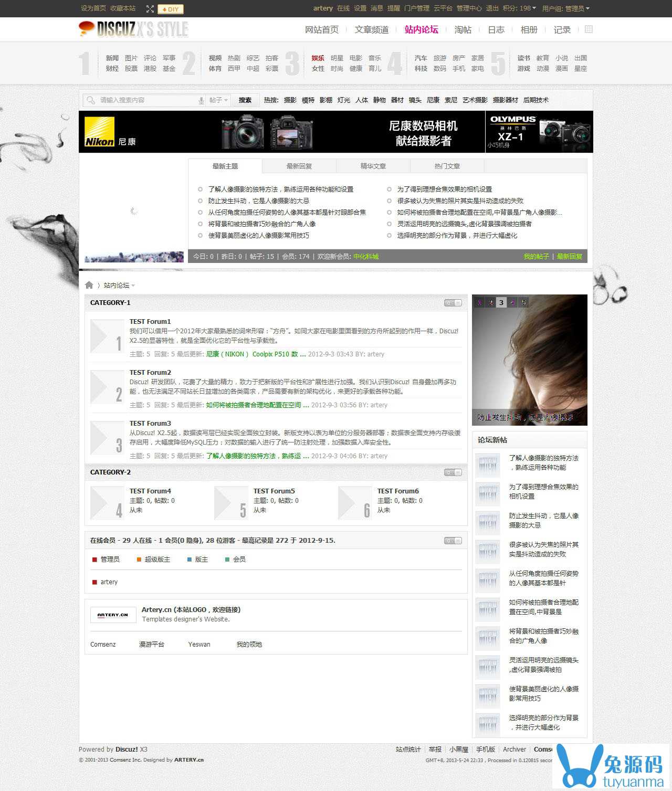Click the Nikon camera banner ad

click(x=282, y=132)
